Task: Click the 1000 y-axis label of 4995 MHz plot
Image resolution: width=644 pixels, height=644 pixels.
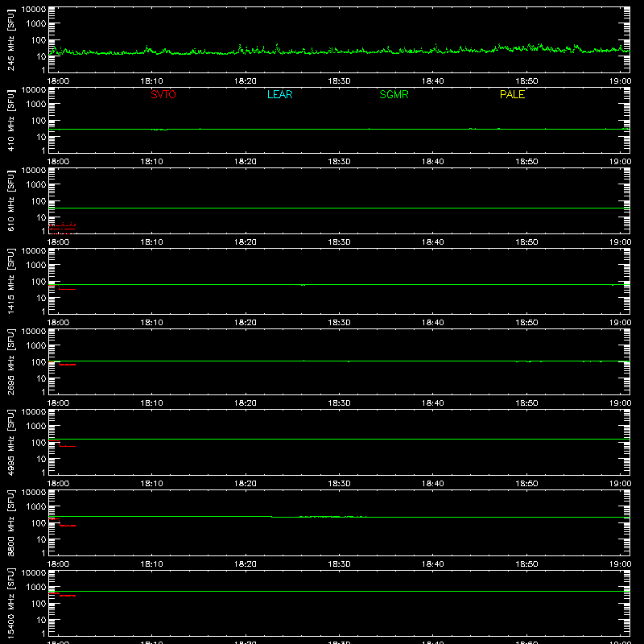Action: (x=36, y=426)
